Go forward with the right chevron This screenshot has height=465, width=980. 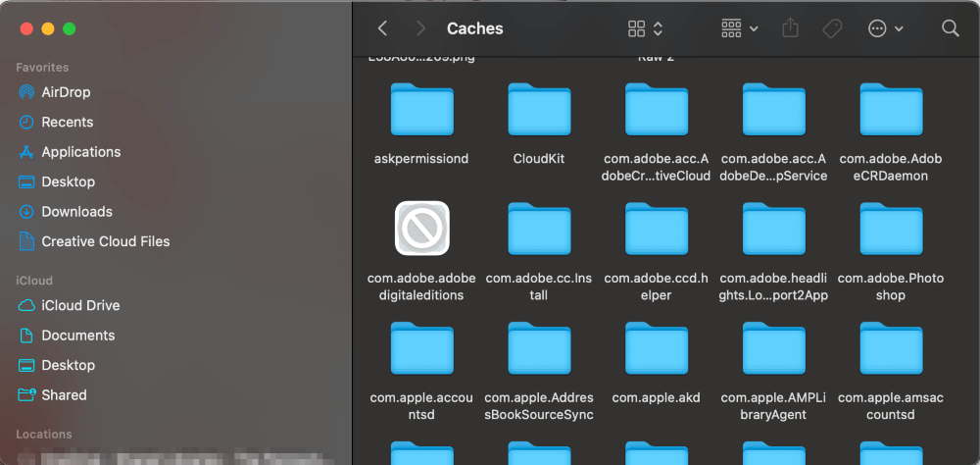pos(420,28)
